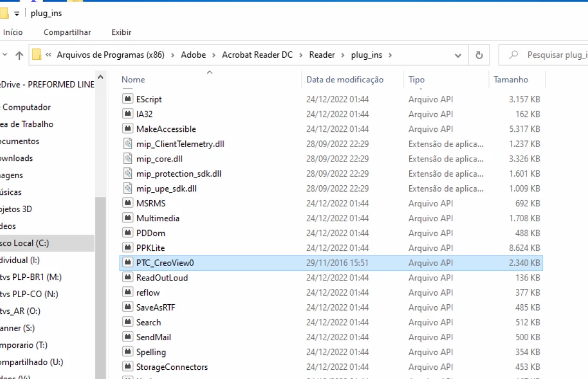This screenshot has height=379, width=588.
Task: Click the navigation pane scrollbar thumb
Action: 101,288
